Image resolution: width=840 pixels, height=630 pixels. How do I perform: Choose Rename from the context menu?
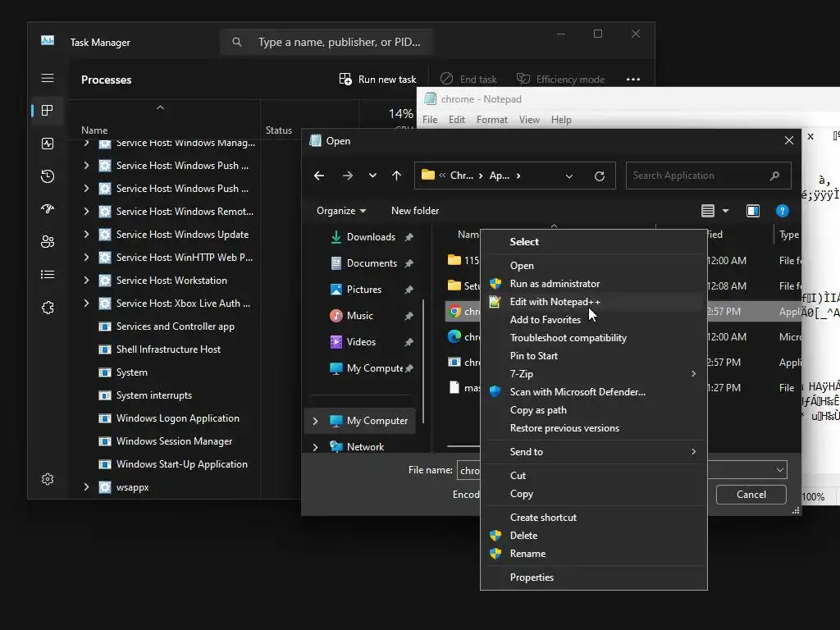coord(594,554)
